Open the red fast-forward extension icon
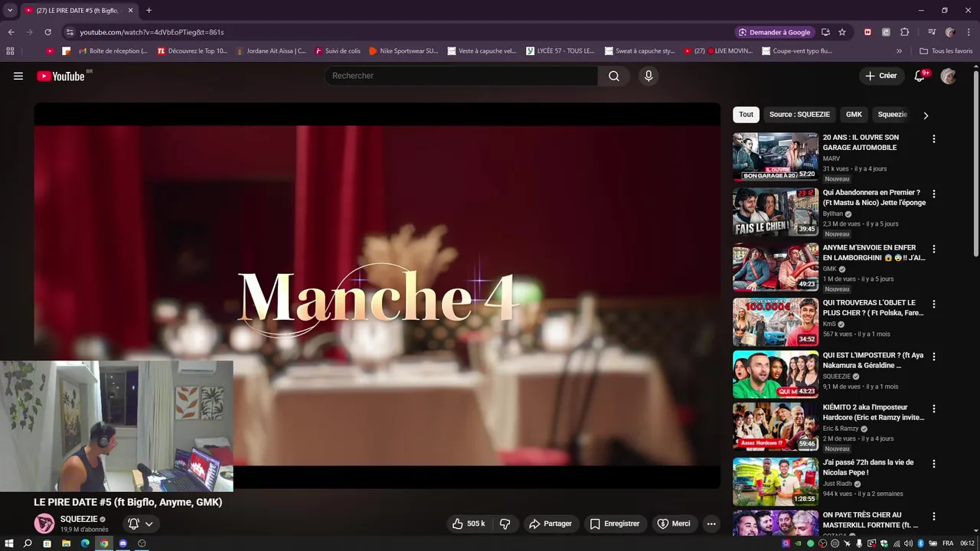This screenshot has height=551, width=980. (867, 32)
